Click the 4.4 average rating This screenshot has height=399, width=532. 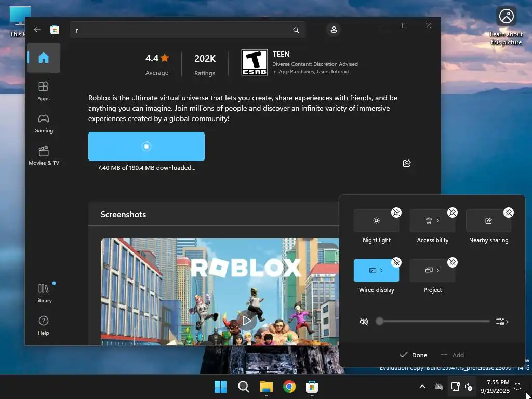click(157, 58)
